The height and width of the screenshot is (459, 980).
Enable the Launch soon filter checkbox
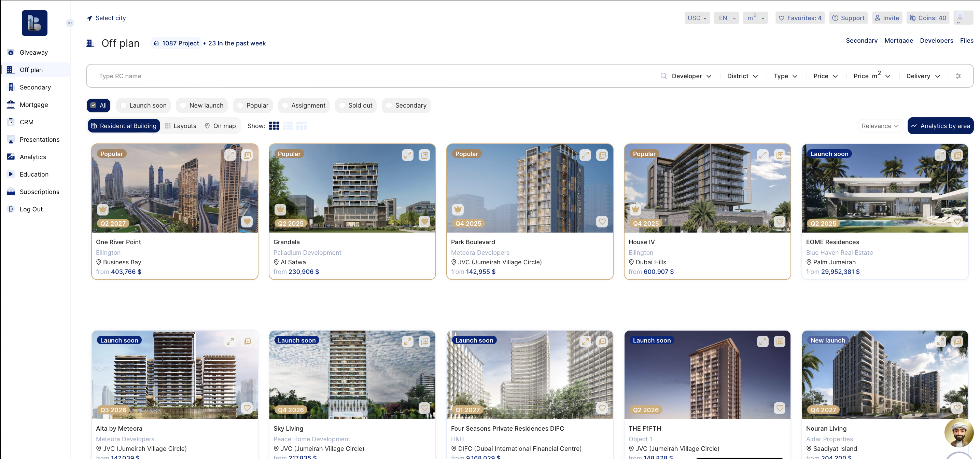click(124, 106)
